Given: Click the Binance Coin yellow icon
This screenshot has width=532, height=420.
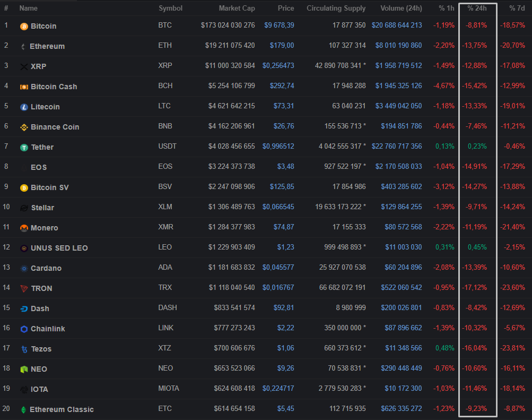Looking at the screenshot, I should pos(24,127).
